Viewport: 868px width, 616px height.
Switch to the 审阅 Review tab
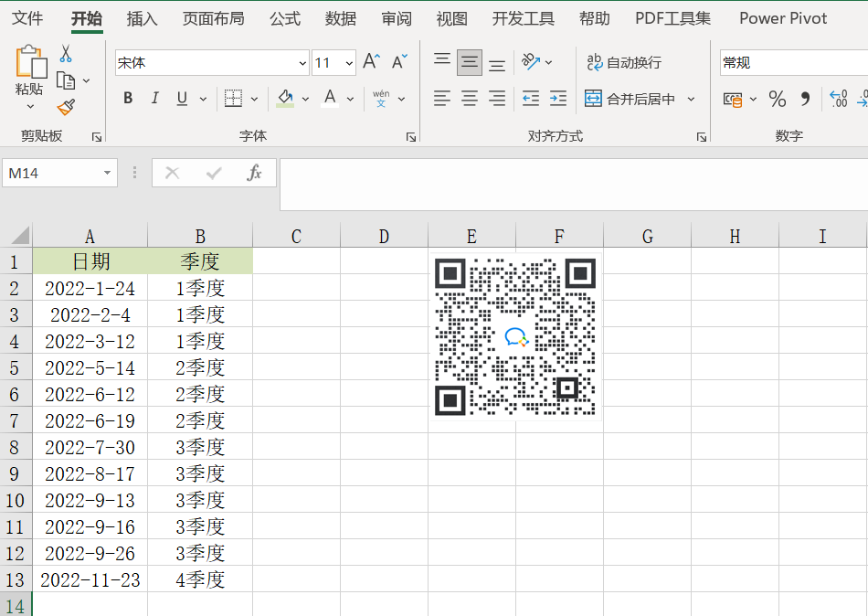click(397, 18)
